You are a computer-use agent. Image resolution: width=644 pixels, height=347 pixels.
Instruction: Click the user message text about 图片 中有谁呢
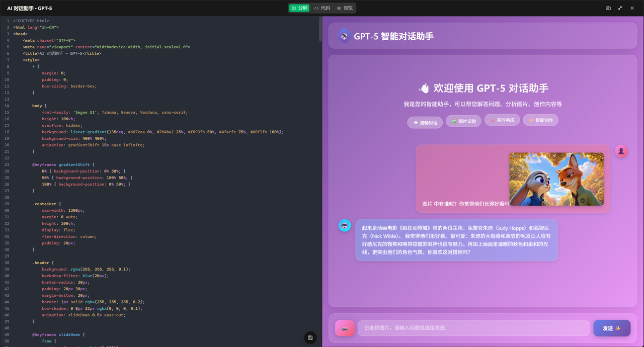(466, 204)
